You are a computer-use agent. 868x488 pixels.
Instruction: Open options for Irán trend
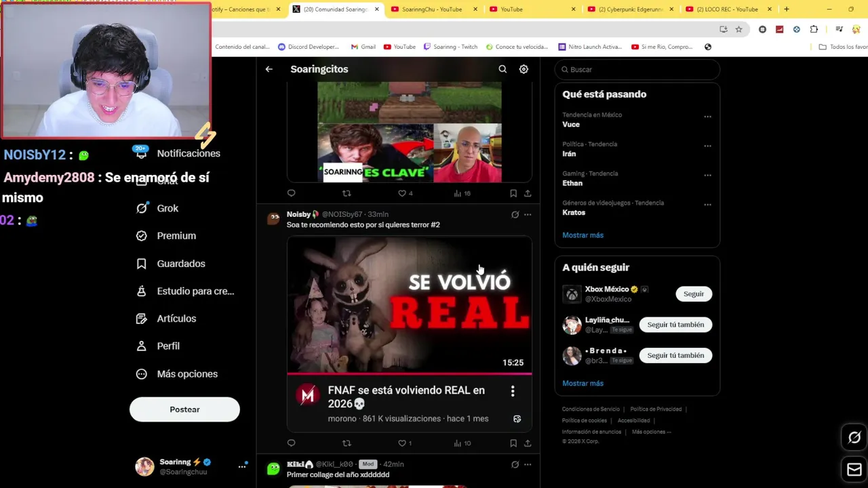point(707,146)
